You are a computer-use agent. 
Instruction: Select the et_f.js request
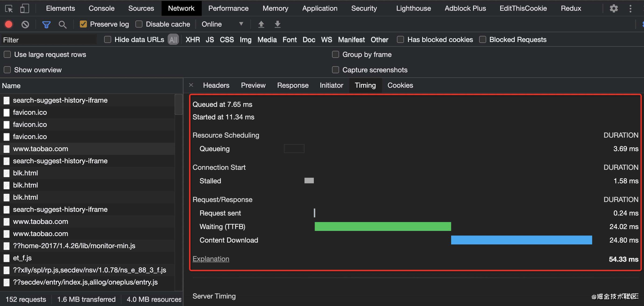point(87,258)
